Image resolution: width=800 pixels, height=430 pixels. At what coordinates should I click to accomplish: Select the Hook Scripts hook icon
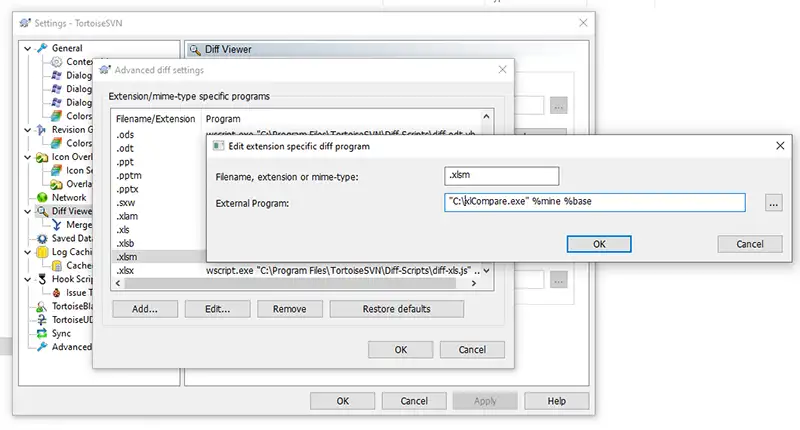click(x=42, y=279)
